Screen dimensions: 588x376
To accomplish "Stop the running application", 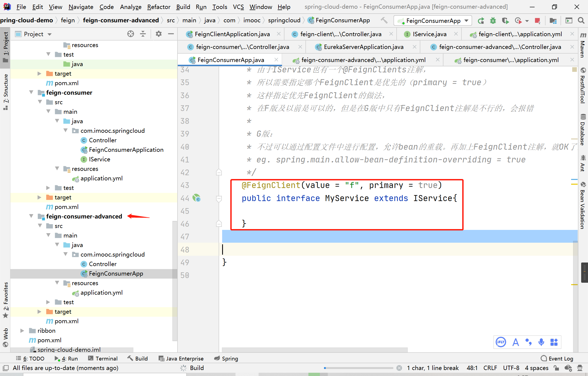I will (x=537, y=21).
